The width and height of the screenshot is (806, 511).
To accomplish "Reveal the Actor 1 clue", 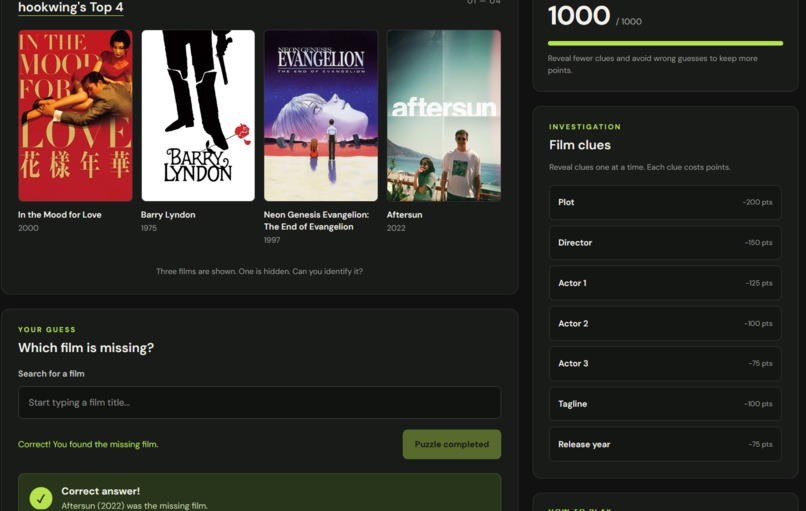I will pyautogui.click(x=665, y=283).
